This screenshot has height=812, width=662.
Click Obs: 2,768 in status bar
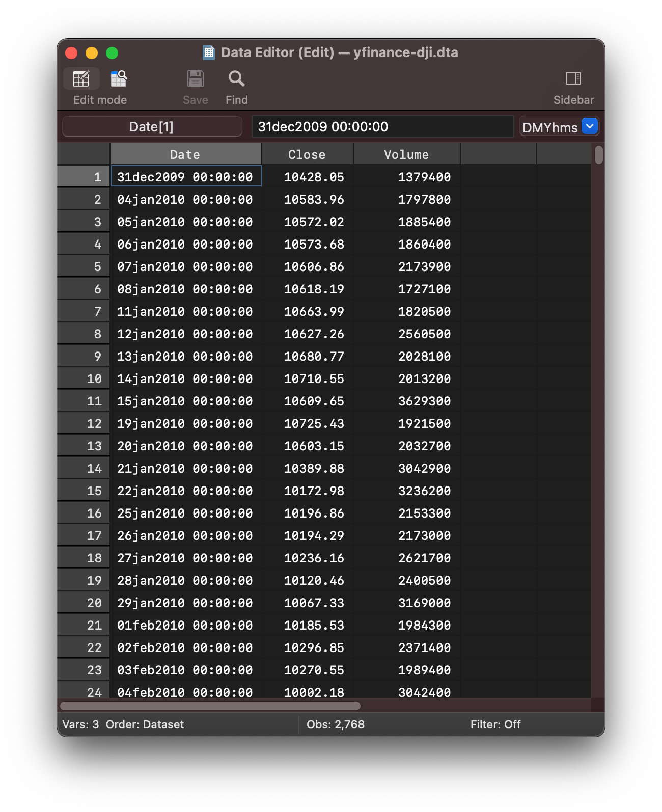point(336,724)
